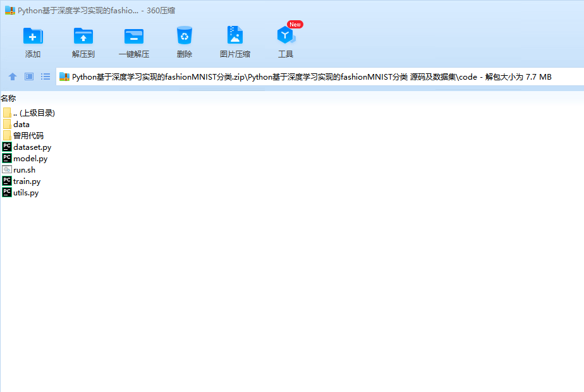
Task: Click the archive icon in path bar
Action: point(64,77)
